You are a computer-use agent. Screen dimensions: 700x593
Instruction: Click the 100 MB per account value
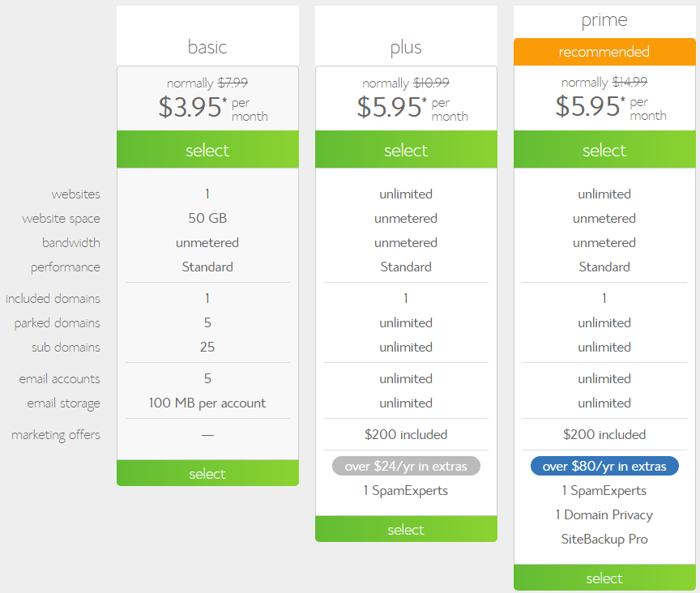pos(207,403)
